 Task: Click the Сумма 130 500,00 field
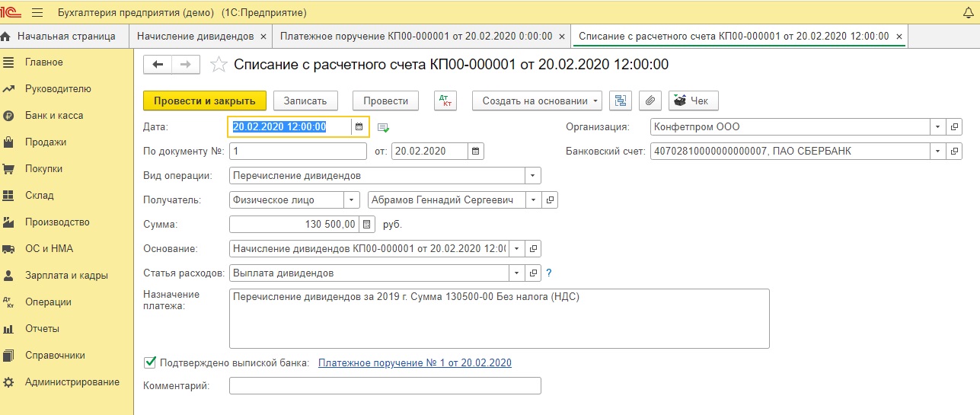click(294, 225)
